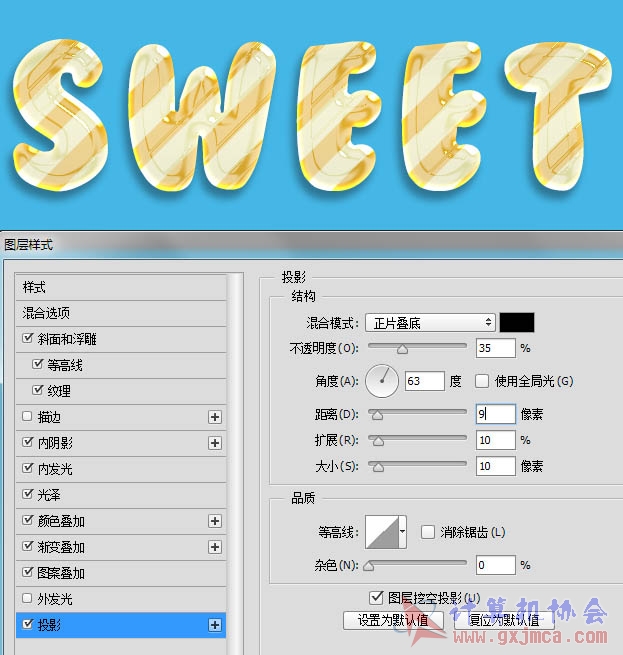Open the 光泽 settings row
Screen dimensions: 623x655
(x=121, y=495)
